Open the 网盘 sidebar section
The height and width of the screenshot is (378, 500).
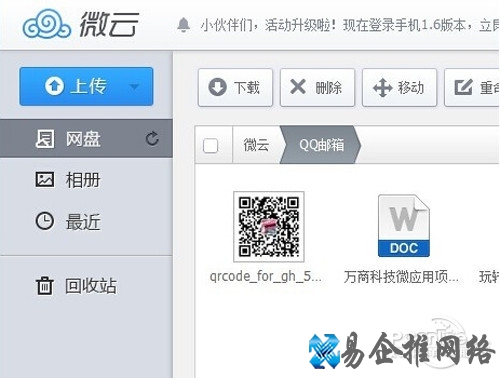(86, 139)
